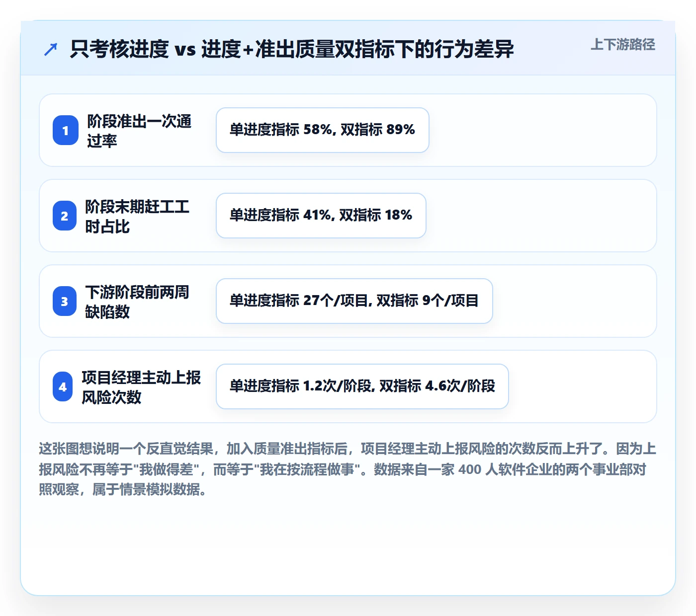Click the footnote paragraph starting 这张图想说明
The width and height of the screenshot is (696, 616).
tap(348, 469)
